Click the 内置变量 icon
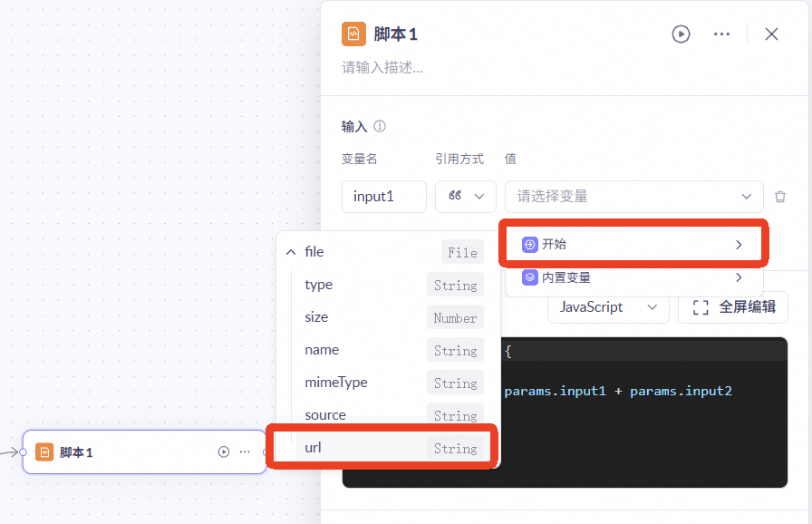This screenshot has height=524, width=812. (530, 277)
